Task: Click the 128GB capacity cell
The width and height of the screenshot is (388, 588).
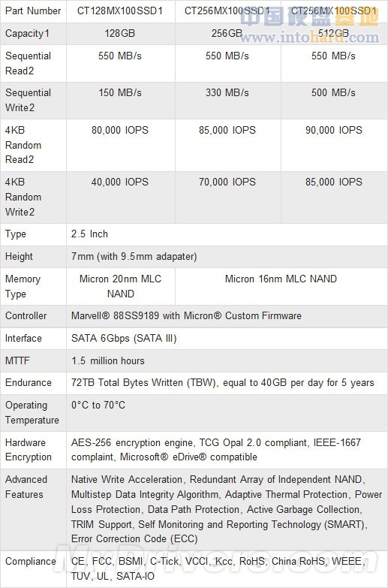Action: [120, 33]
